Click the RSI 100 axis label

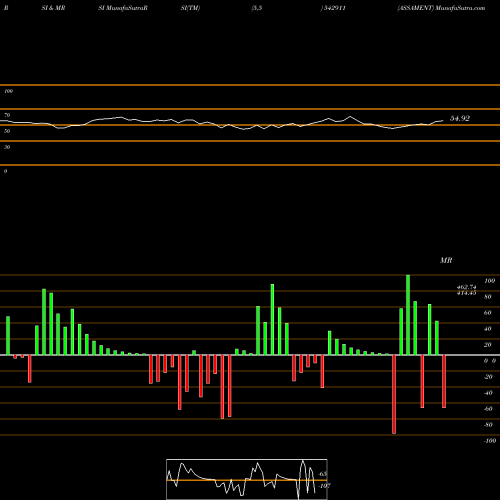pyautogui.click(x=8, y=91)
